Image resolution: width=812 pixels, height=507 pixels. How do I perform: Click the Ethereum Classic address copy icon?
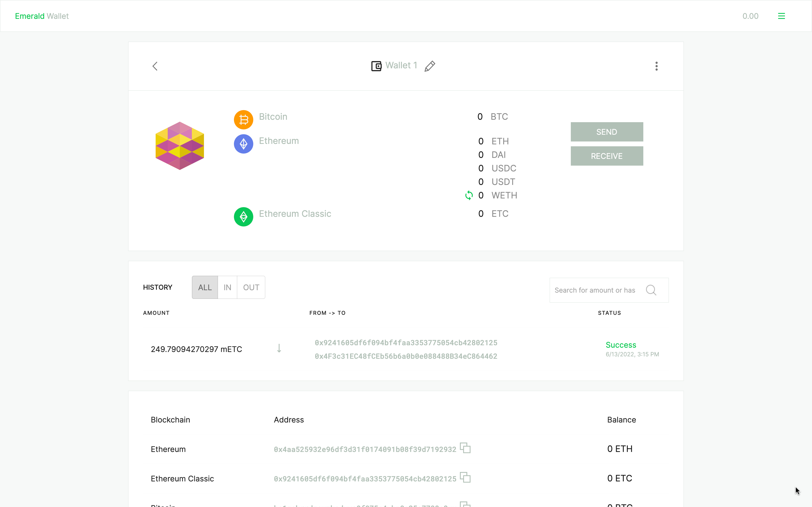coord(465,478)
